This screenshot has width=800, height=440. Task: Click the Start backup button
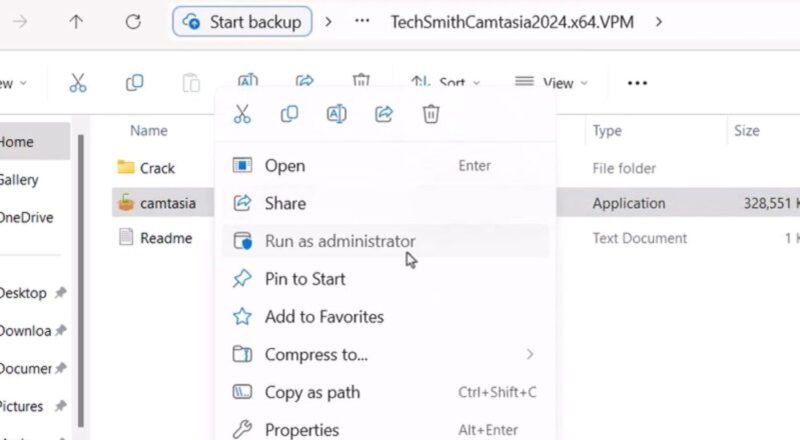tap(242, 22)
